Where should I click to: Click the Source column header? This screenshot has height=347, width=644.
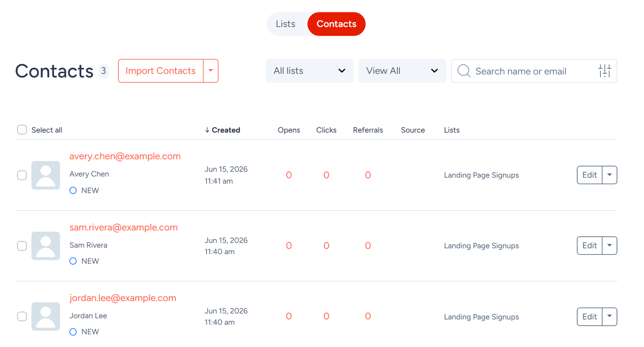coord(413,130)
